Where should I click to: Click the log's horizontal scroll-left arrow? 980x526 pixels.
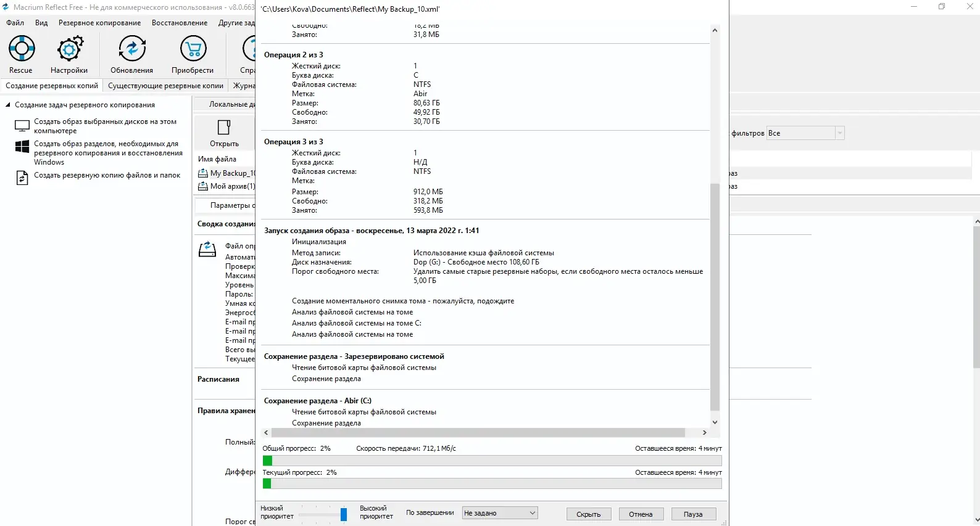[266, 433]
